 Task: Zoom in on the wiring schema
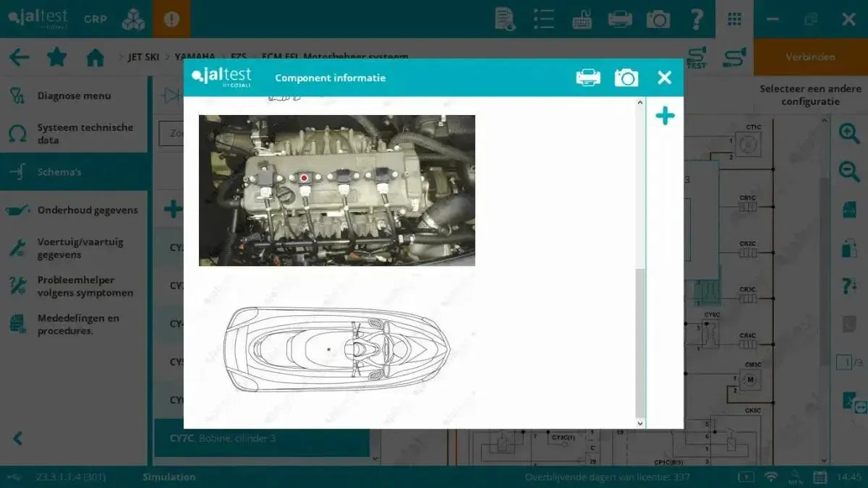point(849,133)
